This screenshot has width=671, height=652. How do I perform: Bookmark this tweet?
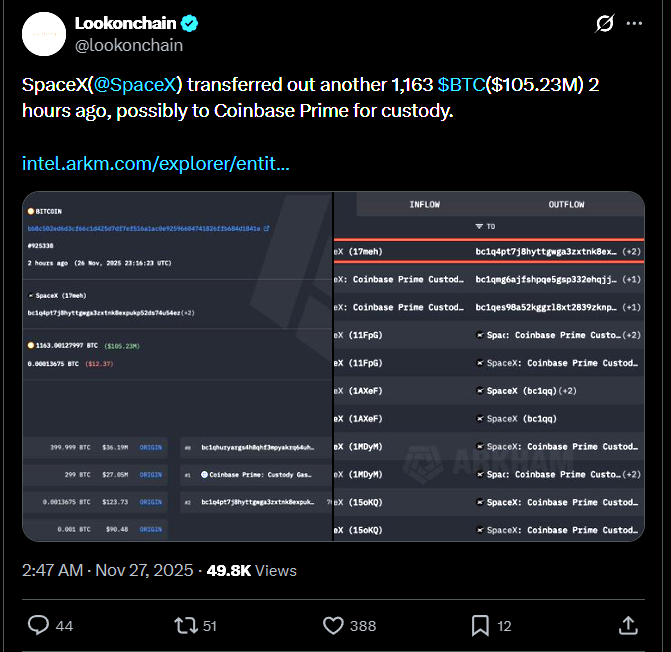click(480, 625)
